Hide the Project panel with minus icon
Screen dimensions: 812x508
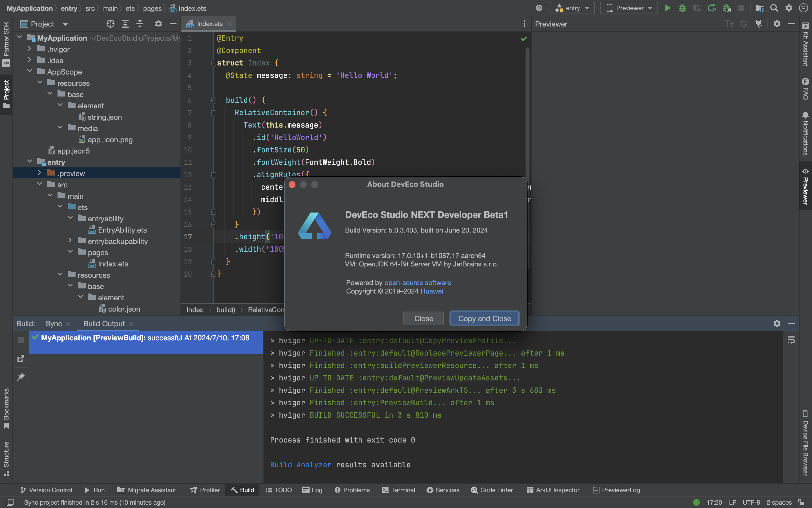173,24
